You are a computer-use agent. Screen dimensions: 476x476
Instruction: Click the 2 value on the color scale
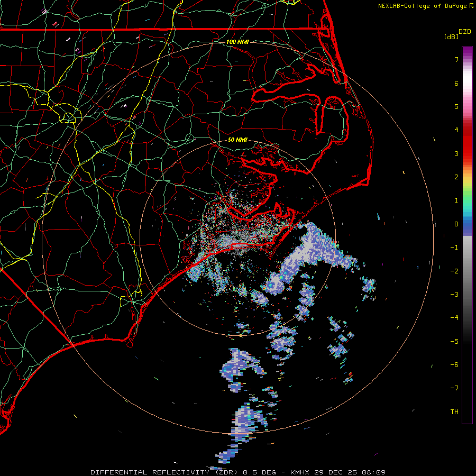[456, 177]
